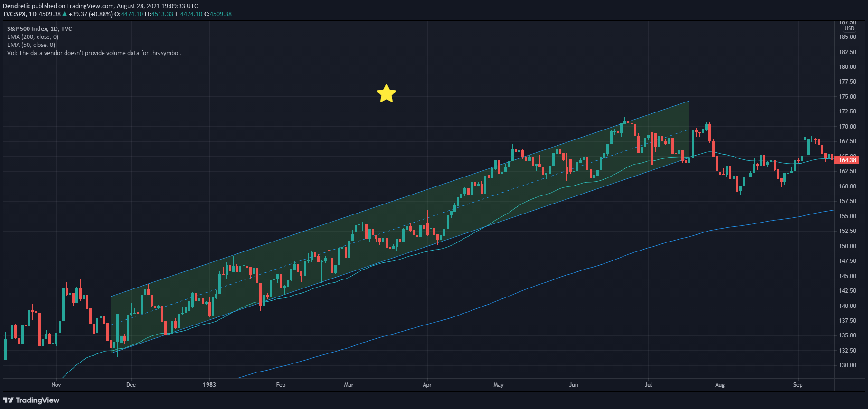Screen dimensions: 868x409
Task: Click the Vol data vendor notice text
Action: (94, 53)
